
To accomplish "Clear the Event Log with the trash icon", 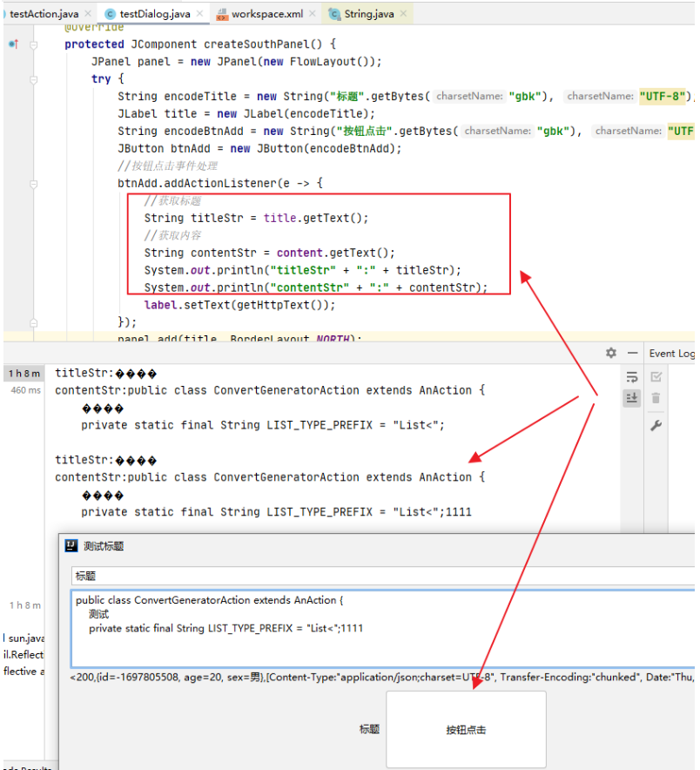I will [x=656, y=398].
